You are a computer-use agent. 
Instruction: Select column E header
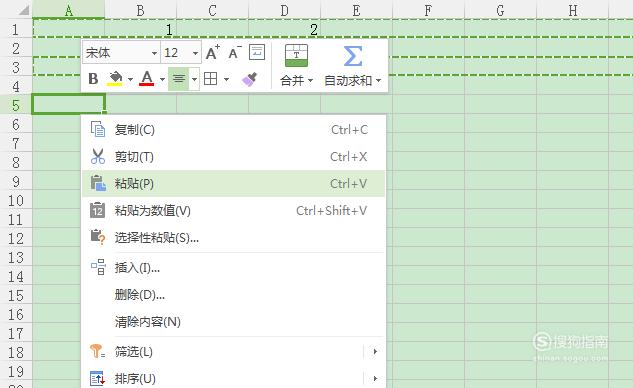[356, 10]
